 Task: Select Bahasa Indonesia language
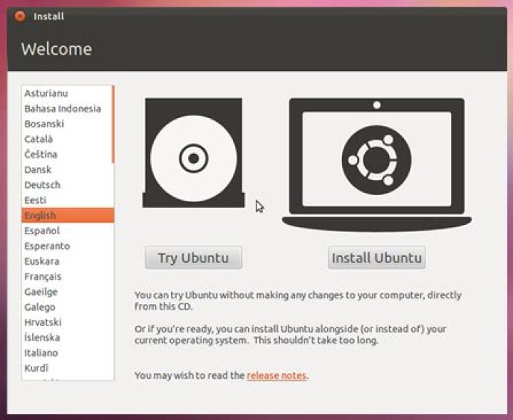[x=68, y=108]
